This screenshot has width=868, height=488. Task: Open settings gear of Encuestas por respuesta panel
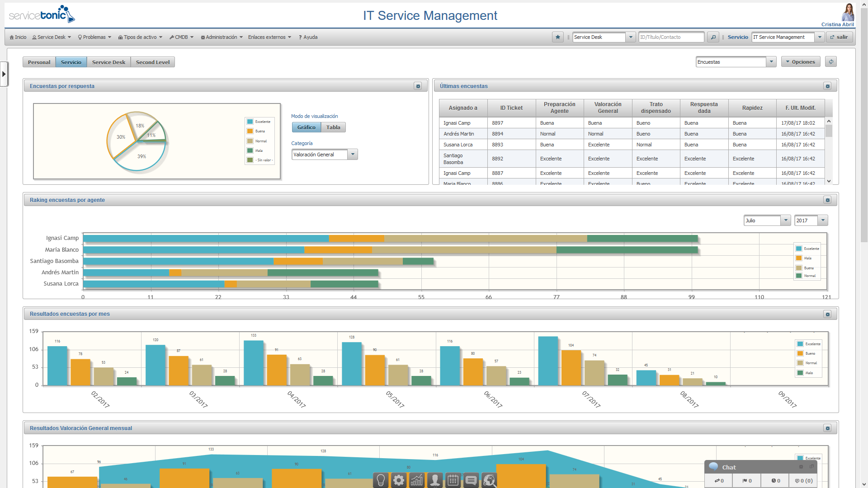click(x=418, y=86)
